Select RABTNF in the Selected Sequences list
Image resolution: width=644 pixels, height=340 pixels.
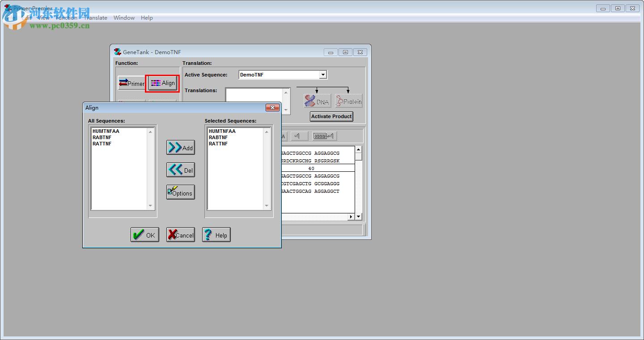click(218, 137)
